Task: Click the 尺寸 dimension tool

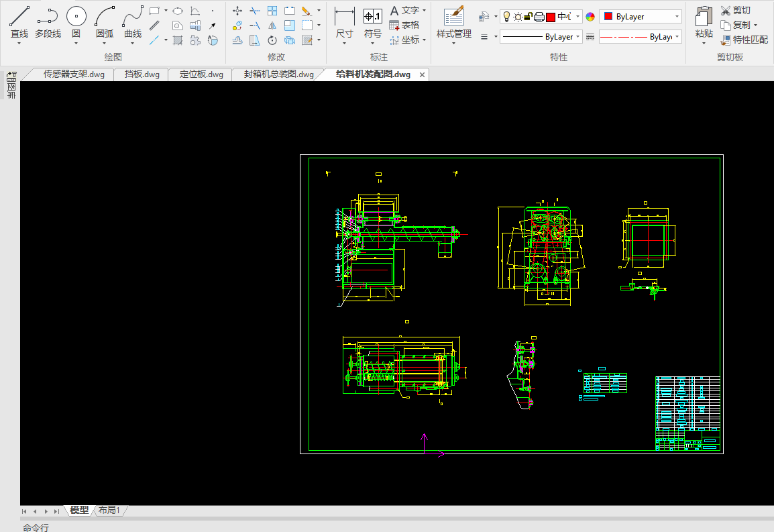Action: (344, 17)
